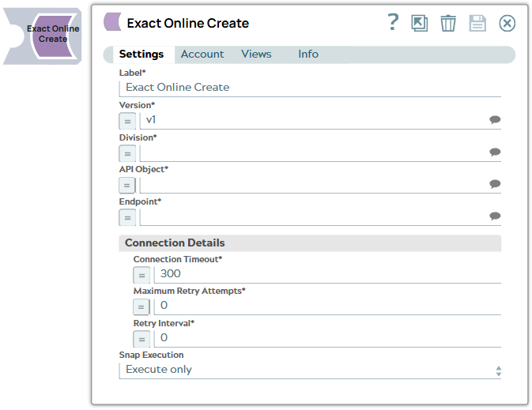The width and height of the screenshot is (532, 410).
Task: Toggle the expression button for Endpoint
Action: pyautogui.click(x=127, y=218)
